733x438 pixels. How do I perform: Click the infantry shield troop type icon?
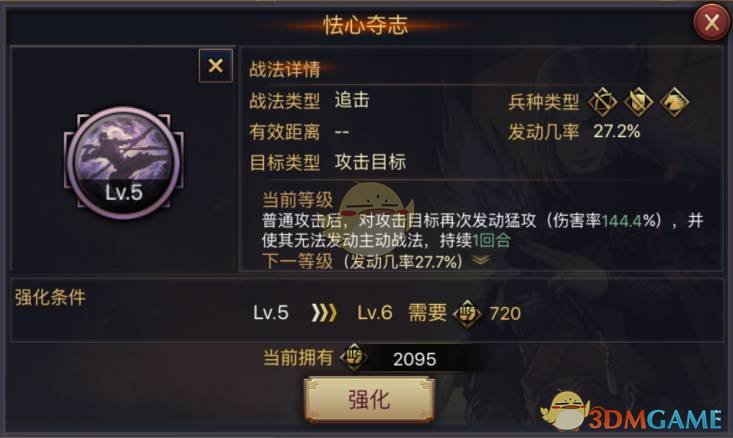(639, 101)
